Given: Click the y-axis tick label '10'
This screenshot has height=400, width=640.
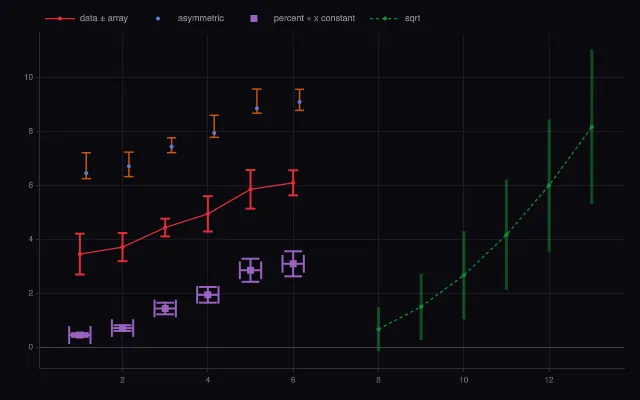Looking at the screenshot, I should (29, 77).
